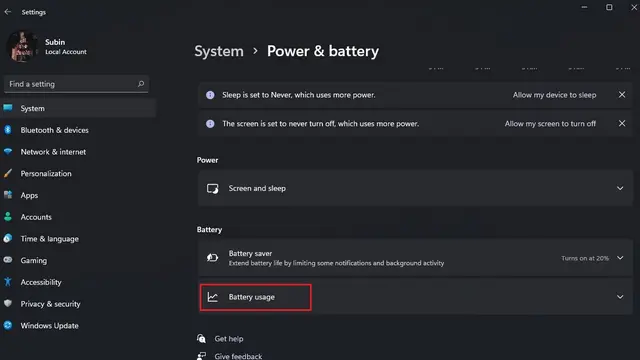
Task: Dismiss the sleep set to Never notice
Action: (622, 95)
